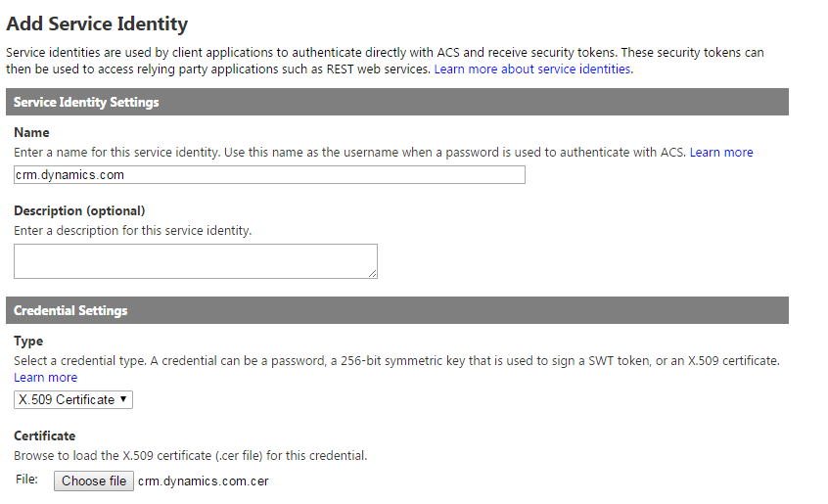Click inside the Description text area
Image resolution: width=828 pixels, height=504 pixels.
195,260
